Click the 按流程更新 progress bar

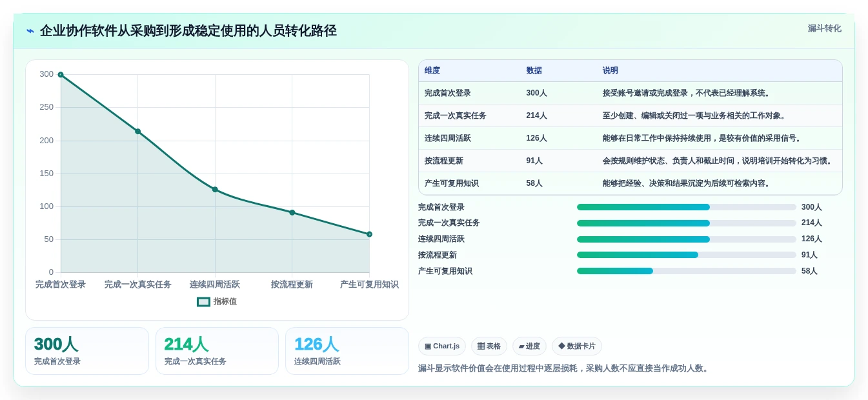[687, 255]
